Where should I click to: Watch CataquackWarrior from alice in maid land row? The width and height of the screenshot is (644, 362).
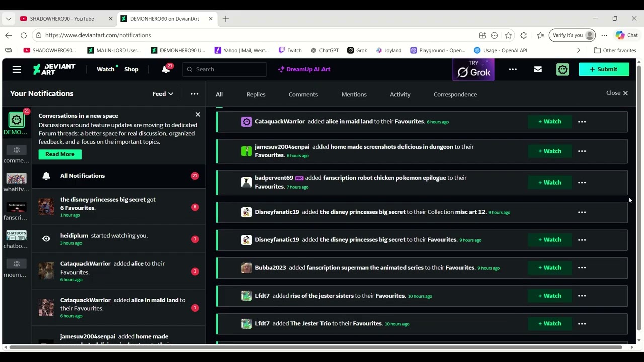[x=549, y=122]
